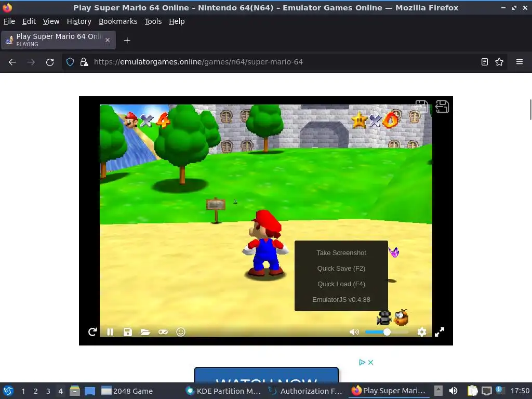Select Quick Load (F4) option
Screen dimensions: 532x399
coord(341,284)
